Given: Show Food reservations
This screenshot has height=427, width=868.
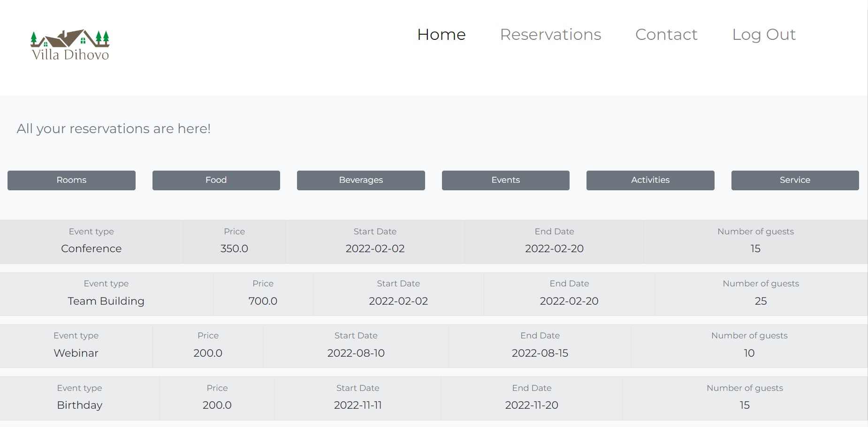Looking at the screenshot, I should click(x=216, y=180).
